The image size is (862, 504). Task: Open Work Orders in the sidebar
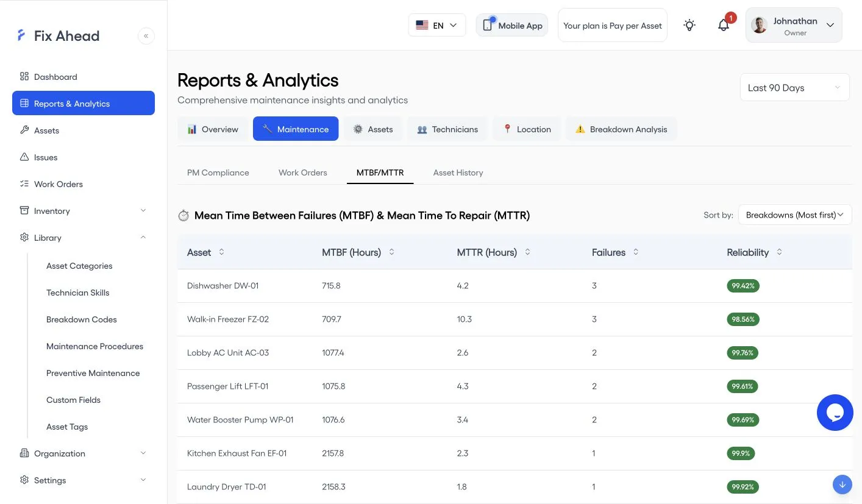(84, 184)
